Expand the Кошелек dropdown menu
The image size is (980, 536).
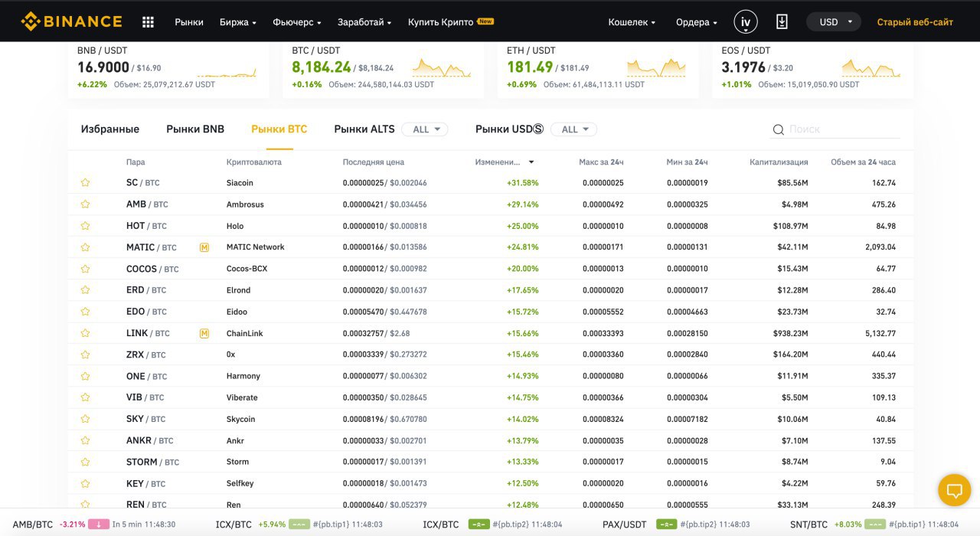[632, 22]
